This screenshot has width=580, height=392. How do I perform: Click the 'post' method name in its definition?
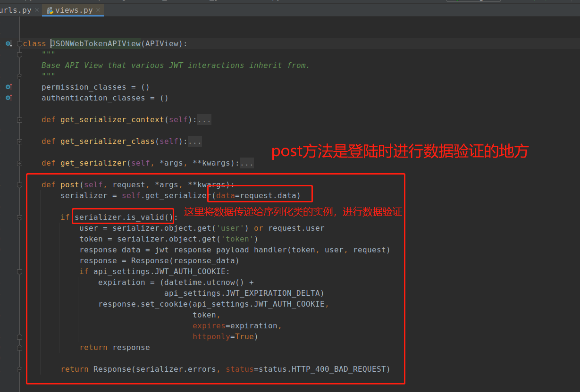70,185
